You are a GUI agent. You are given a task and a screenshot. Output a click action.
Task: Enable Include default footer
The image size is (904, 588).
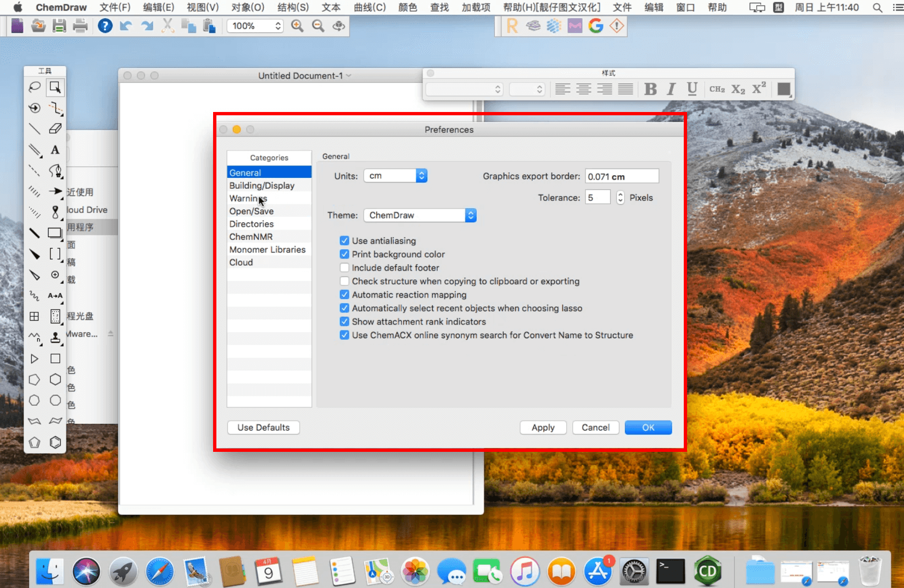coord(344,267)
